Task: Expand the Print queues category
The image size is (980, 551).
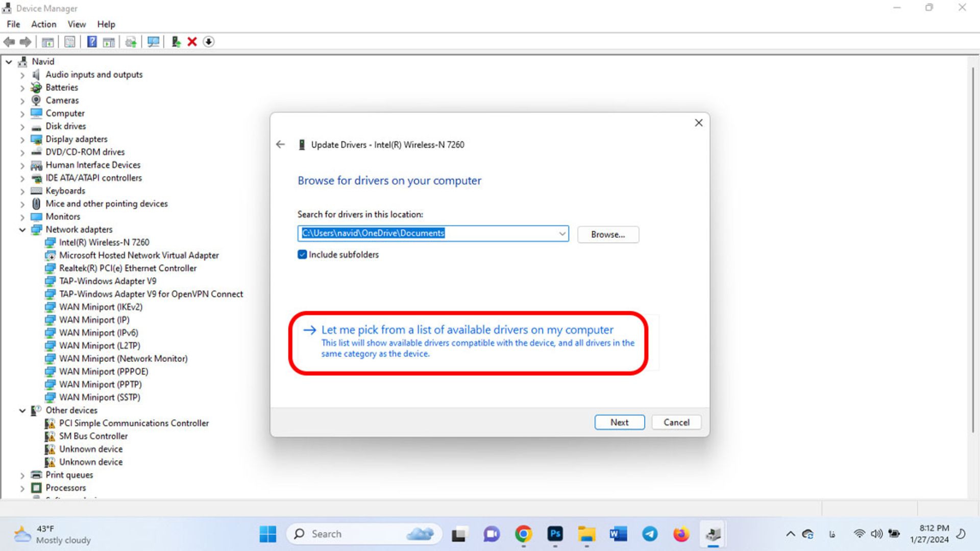Action: 22,475
